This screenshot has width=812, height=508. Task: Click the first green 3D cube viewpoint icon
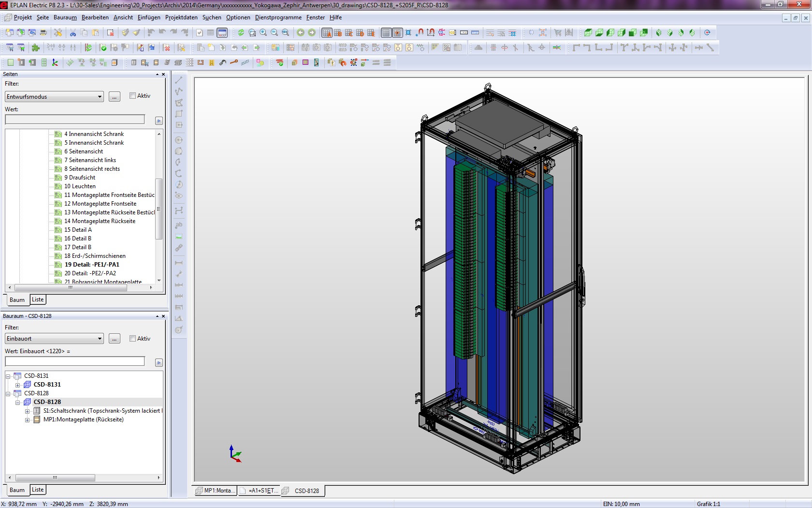[588, 33]
